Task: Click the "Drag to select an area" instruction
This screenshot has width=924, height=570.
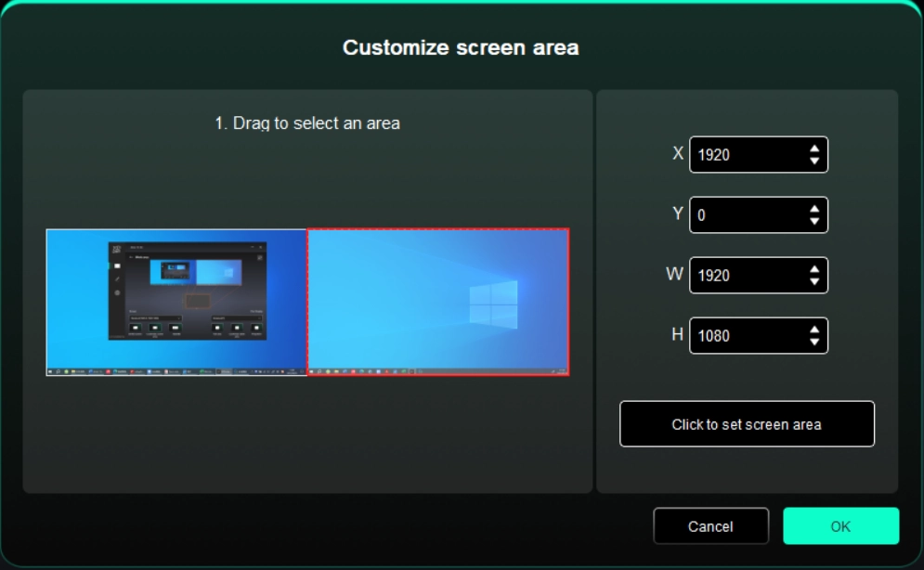Action: [307, 123]
